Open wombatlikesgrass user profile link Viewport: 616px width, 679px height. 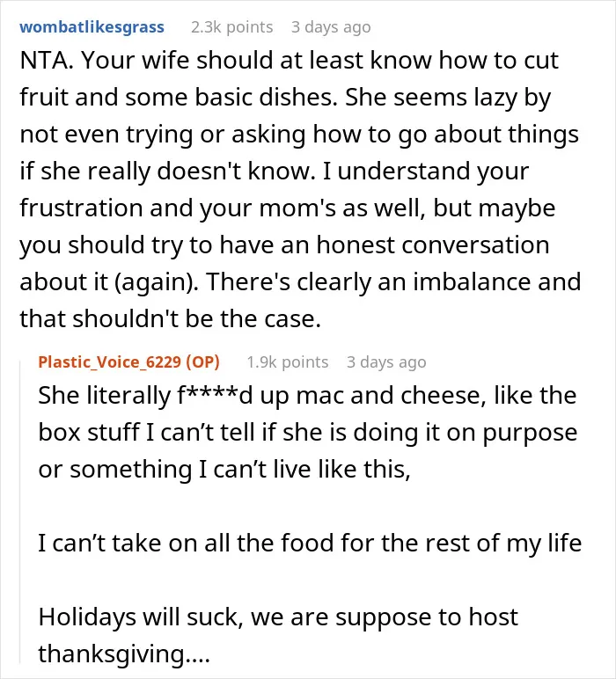(92, 27)
